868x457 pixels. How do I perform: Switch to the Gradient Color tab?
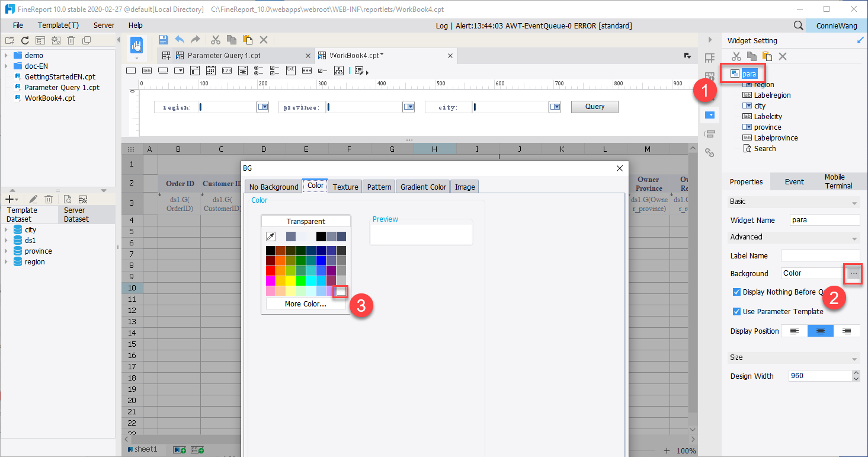422,186
